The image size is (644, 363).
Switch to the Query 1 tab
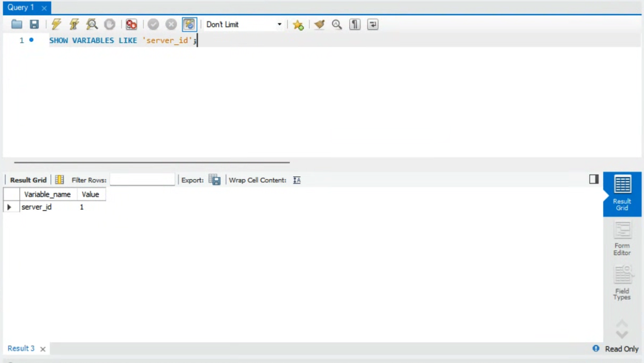tap(20, 7)
